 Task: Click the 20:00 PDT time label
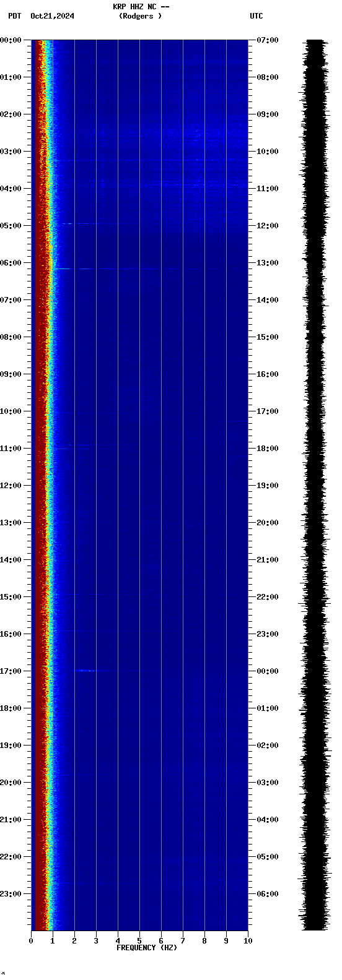point(11,783)
